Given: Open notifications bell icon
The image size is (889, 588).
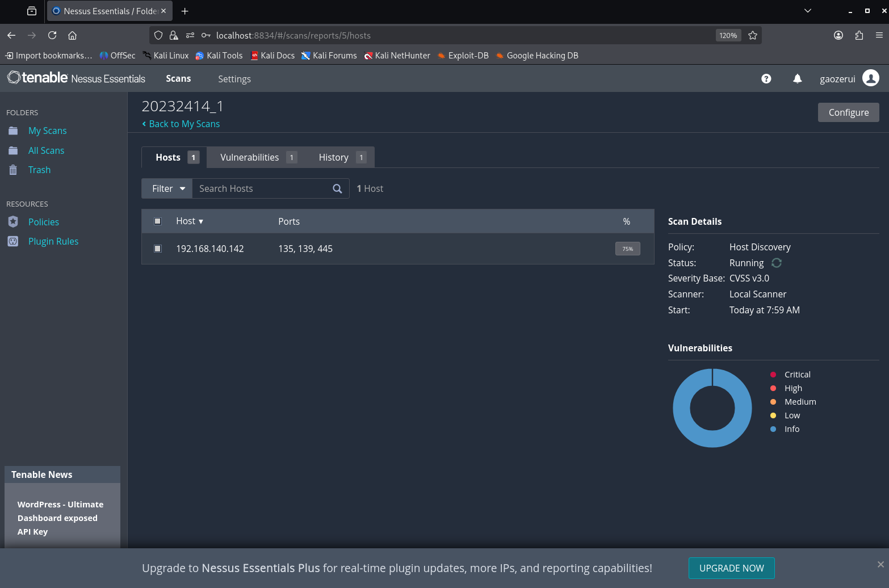Looking at the screenshot, I should coord(797,79).
